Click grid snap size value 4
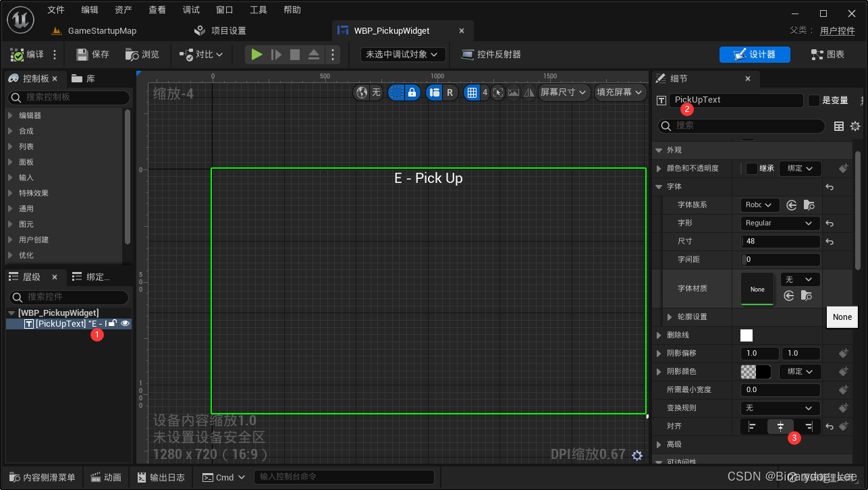Viewport: 868px width, 490px height. click(485, 92)
